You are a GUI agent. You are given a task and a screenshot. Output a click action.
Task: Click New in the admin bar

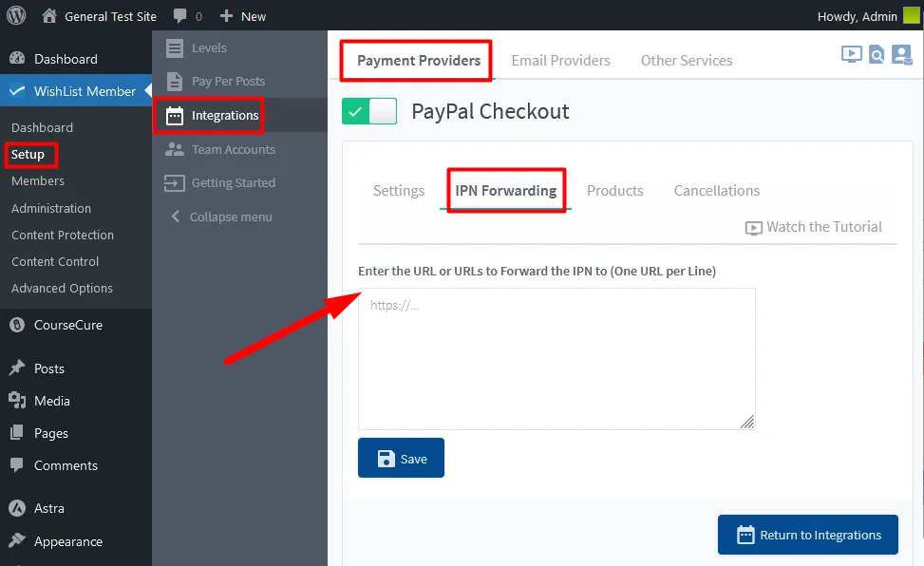pyautogui.click(x=254, y=16)
